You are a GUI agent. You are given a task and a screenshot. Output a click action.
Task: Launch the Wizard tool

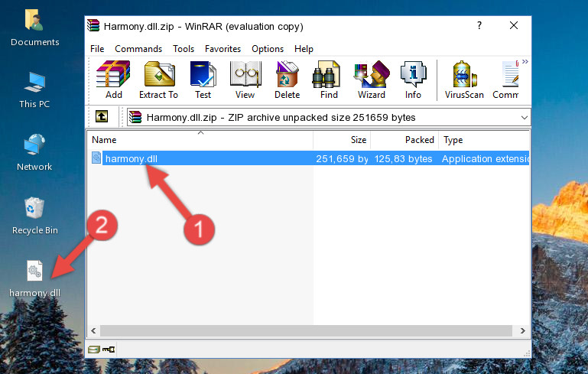tap(372, 80)
